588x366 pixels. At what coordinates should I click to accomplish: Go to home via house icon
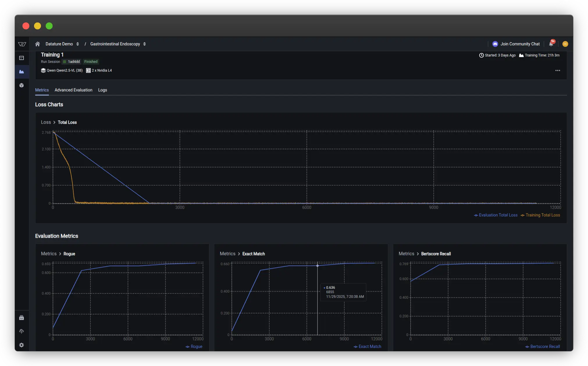(38, 44)
